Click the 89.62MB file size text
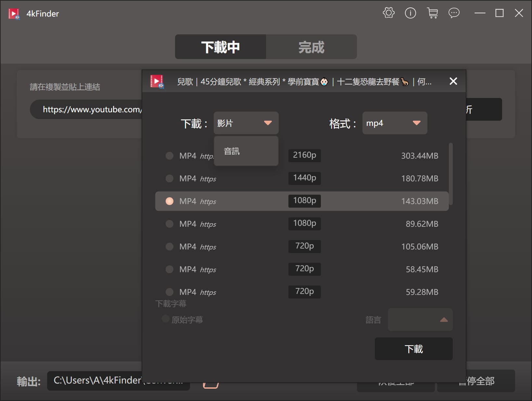 pyautogui.click(x=422, y=224)
